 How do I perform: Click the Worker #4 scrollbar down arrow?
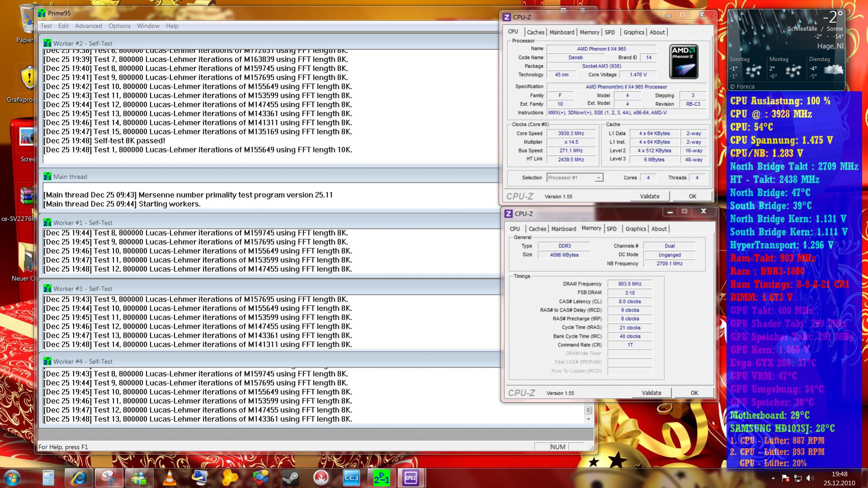point(588,419)
